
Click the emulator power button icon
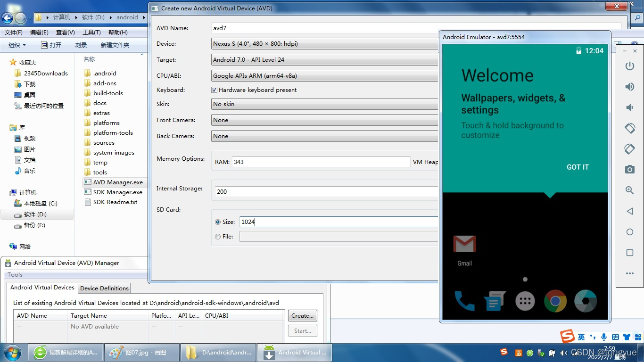click(629, 66)
